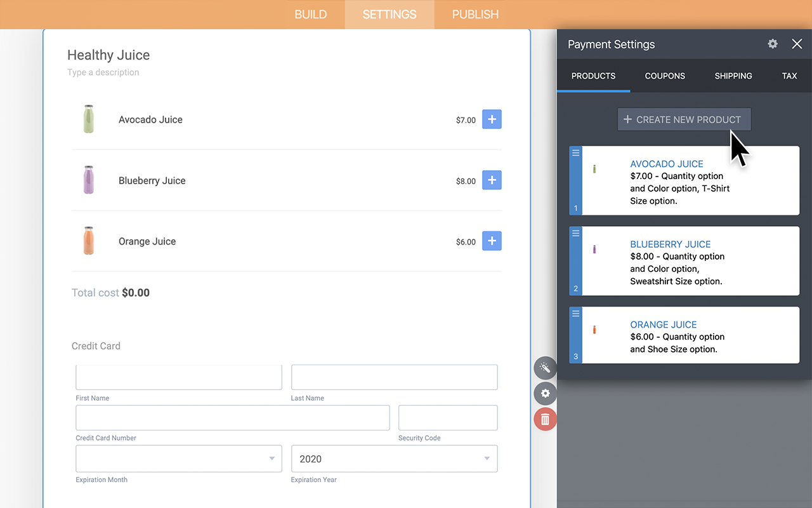Click the drag handle on the Orange Juice card
The width and height of the screenshot is (812, 508).
(576, 314)
